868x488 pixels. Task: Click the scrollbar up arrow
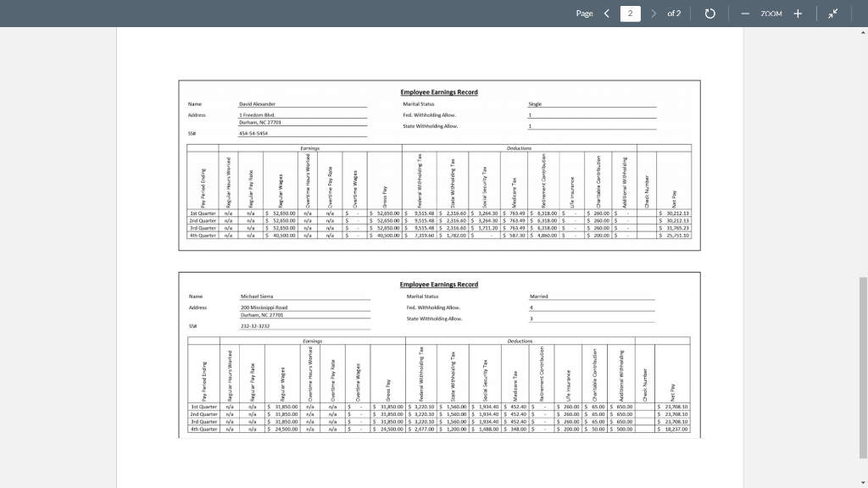[x=861, y=33]
